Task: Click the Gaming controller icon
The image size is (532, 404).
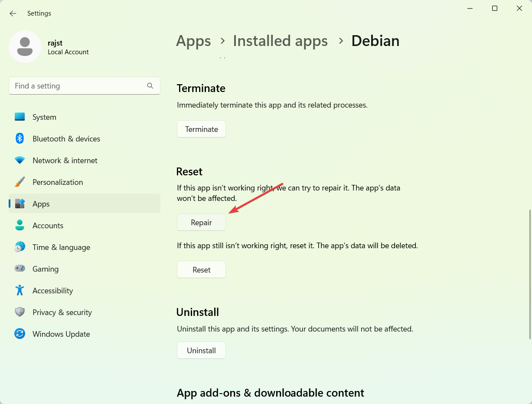Action: click(20, 269)
